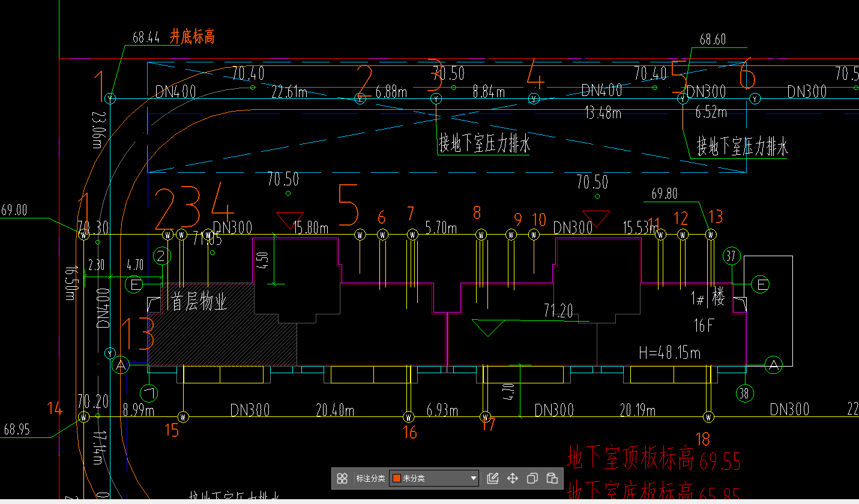Click the paste clipboard icon in toolbar
The width and height of the screenshot is (859, 504).
[552, 478]
